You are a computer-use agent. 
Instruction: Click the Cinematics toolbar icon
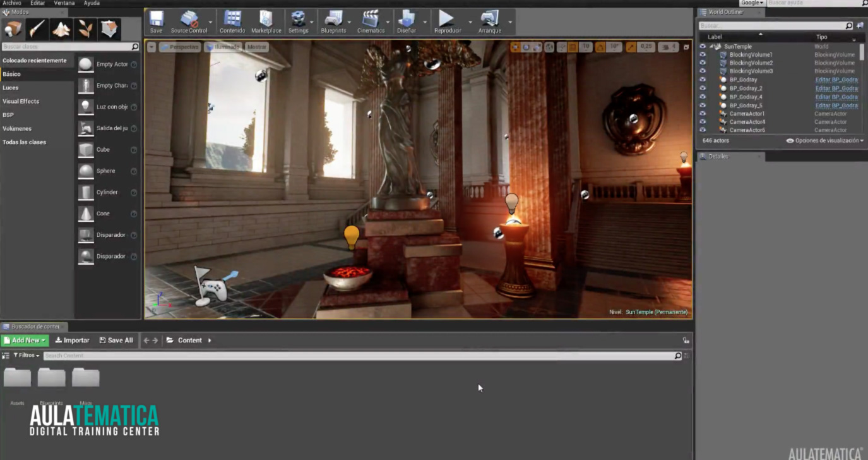click(x=371, y=22)
